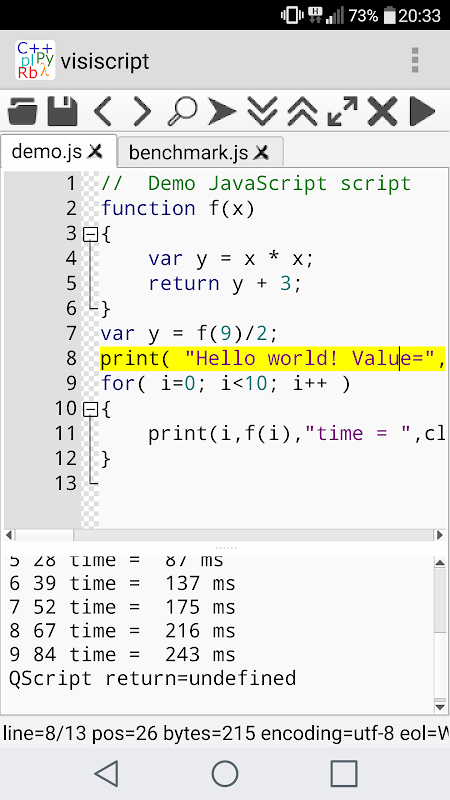Click the arrowhead pointer toolbar icon
Screen dimensions: 450x800
click(x=222, y=111)
